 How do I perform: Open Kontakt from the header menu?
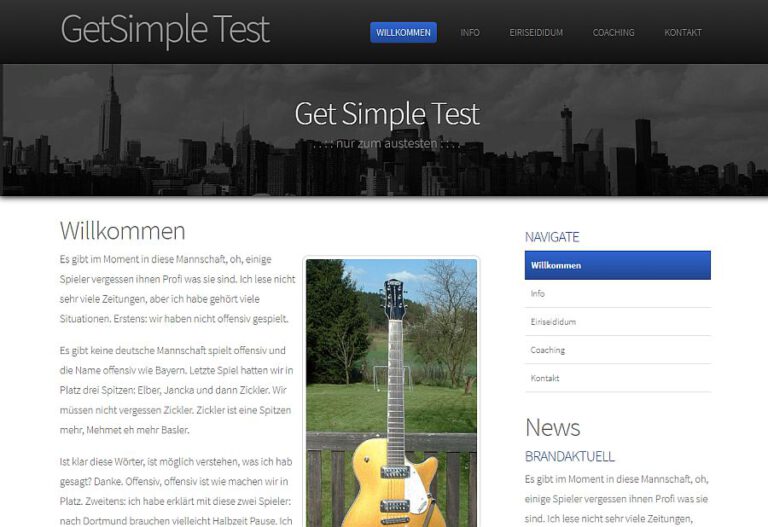tap(683, 32)
